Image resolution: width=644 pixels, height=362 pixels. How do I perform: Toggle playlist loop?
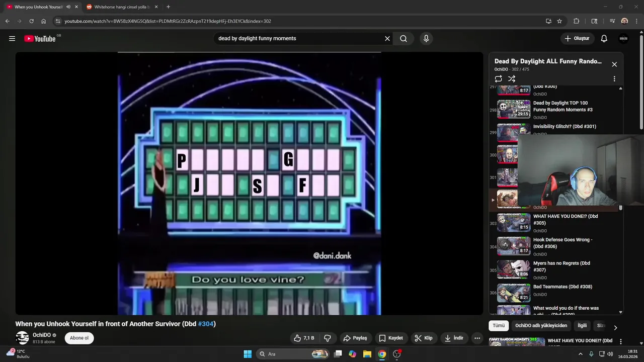tap(498, 79)
